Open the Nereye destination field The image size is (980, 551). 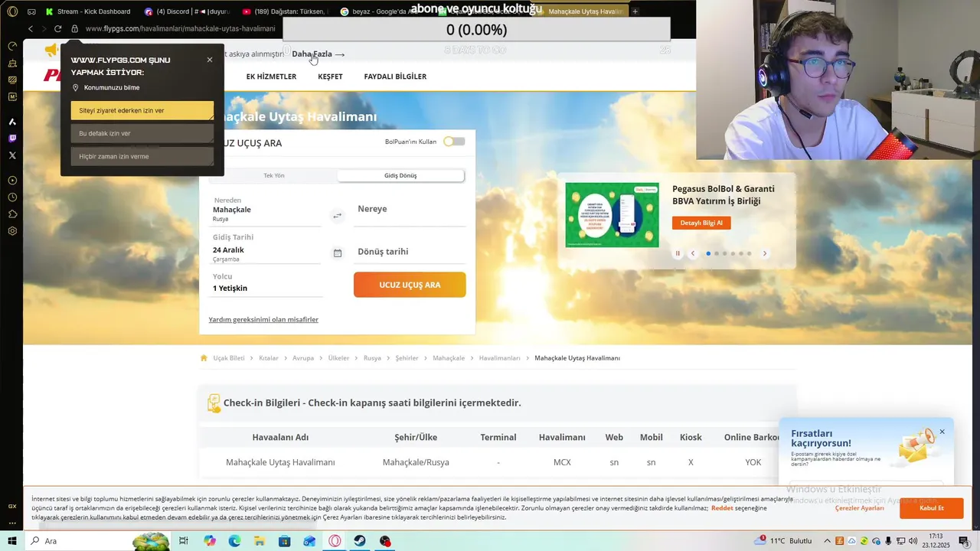tap(410, 209)
